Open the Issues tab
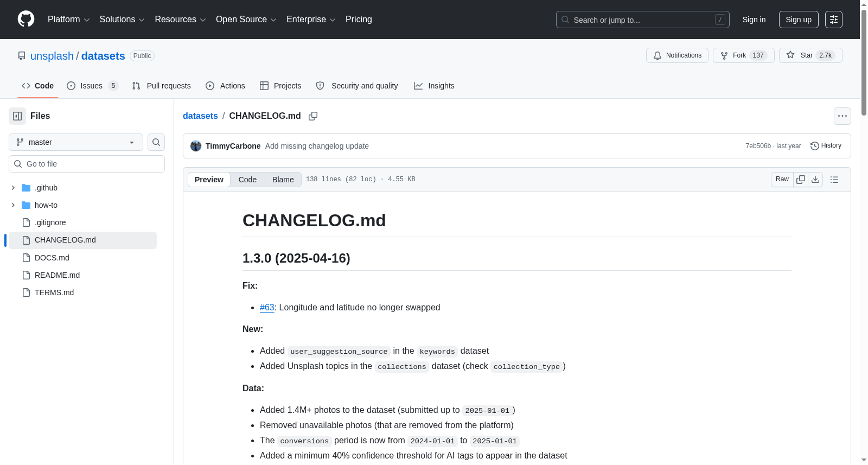This screenshot has height=465, width=868. [92, 86]
